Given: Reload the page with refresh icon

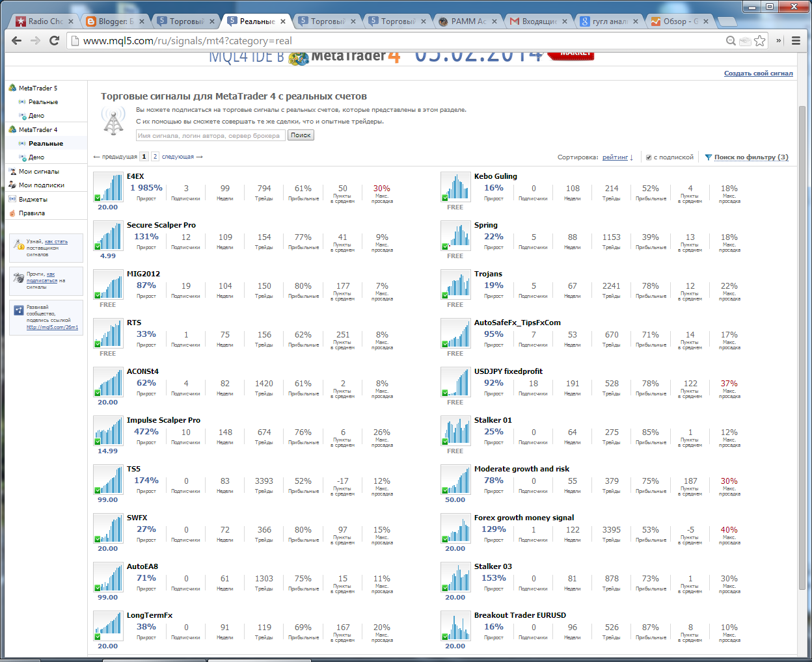Looking at the screenshot, I should tap(55, 40).
